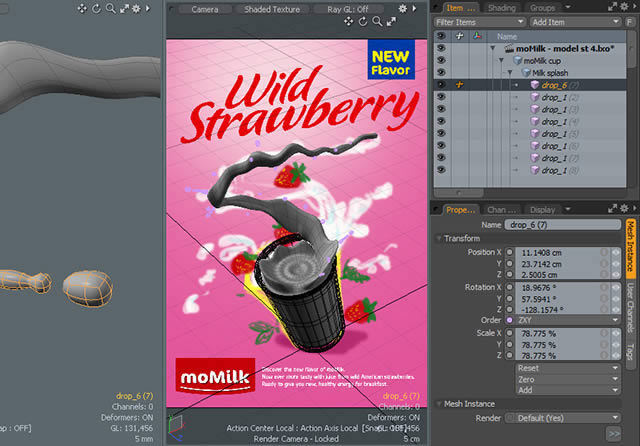Click the Item list horizontal scrollbar

(459, 192)
